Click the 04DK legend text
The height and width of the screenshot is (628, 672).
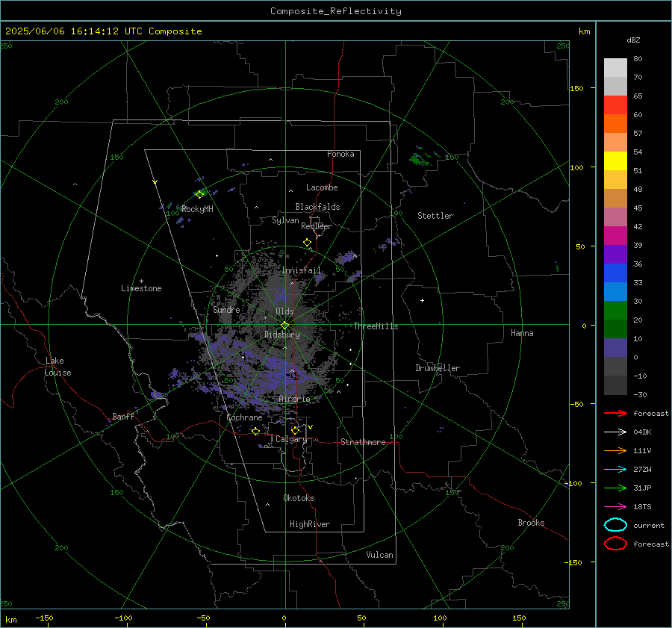coord(642,432)
